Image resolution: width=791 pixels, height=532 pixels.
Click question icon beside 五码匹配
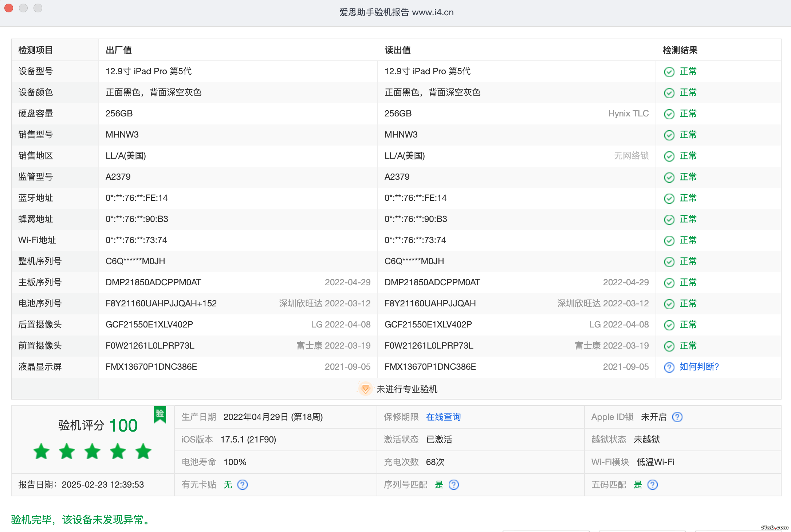(x=652, y=485)
